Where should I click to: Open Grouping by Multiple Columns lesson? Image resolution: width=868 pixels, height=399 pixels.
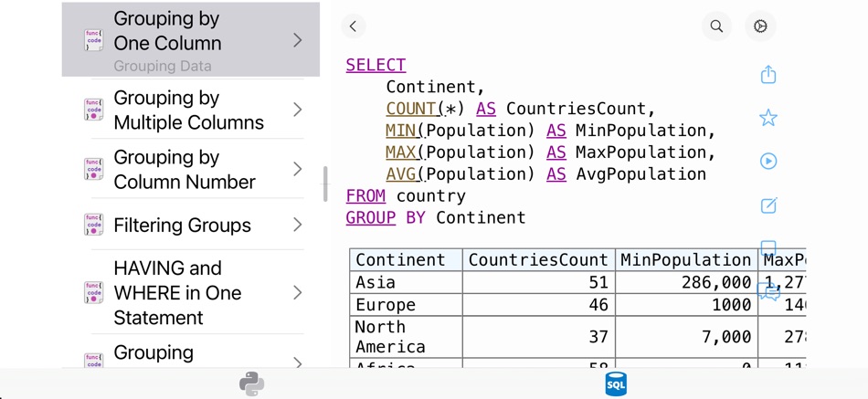tap(190, 110)
